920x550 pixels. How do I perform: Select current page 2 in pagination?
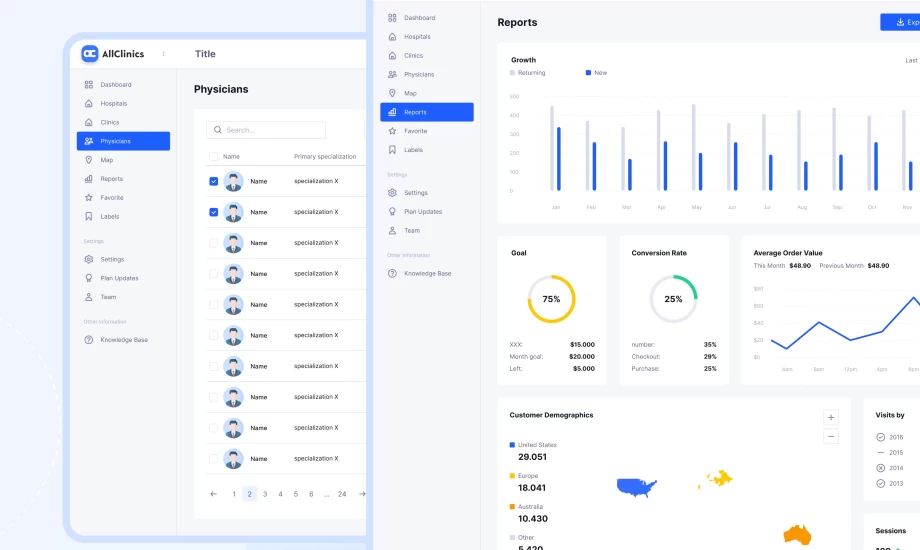pos(249,494)
